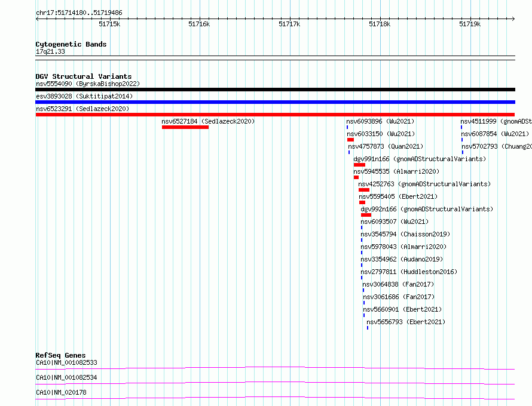
Task: Open nsv6527184 (Sedlazeck2020) label
Action: tap(208, 121)
